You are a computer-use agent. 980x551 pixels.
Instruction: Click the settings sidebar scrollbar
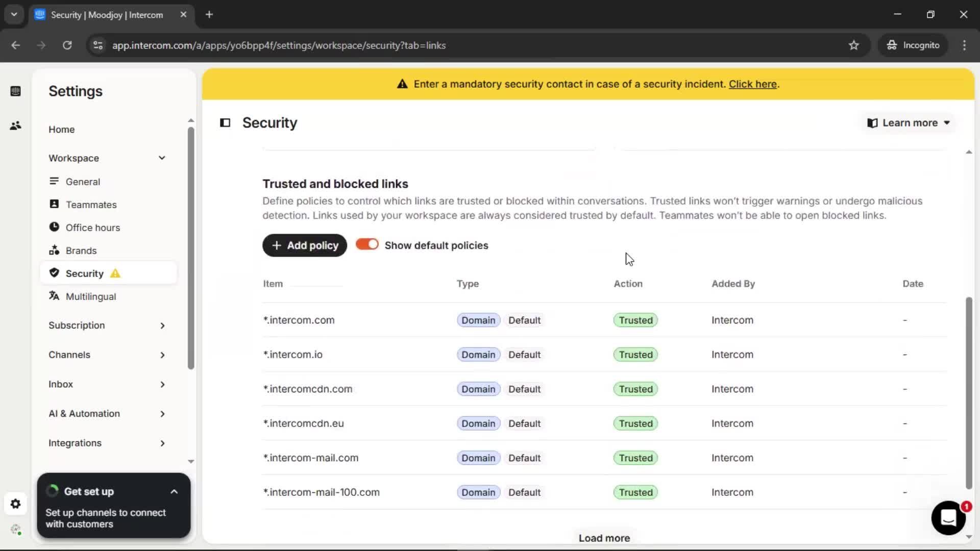[x=191, y=248]
